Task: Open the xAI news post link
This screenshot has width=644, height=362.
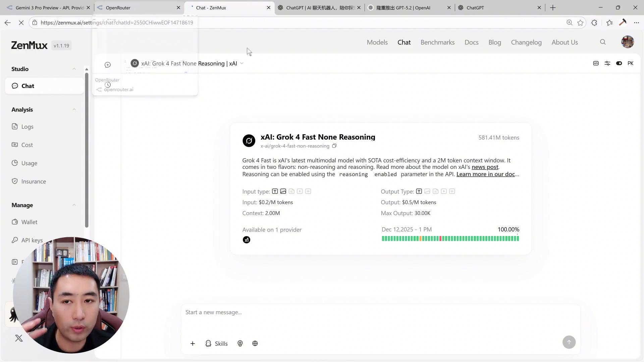Action: pos(485,167)
